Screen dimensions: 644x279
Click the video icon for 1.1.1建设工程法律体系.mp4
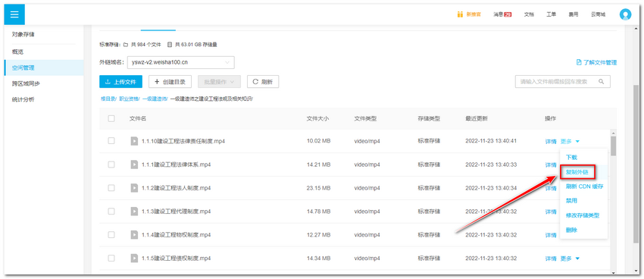coord(134,165)
